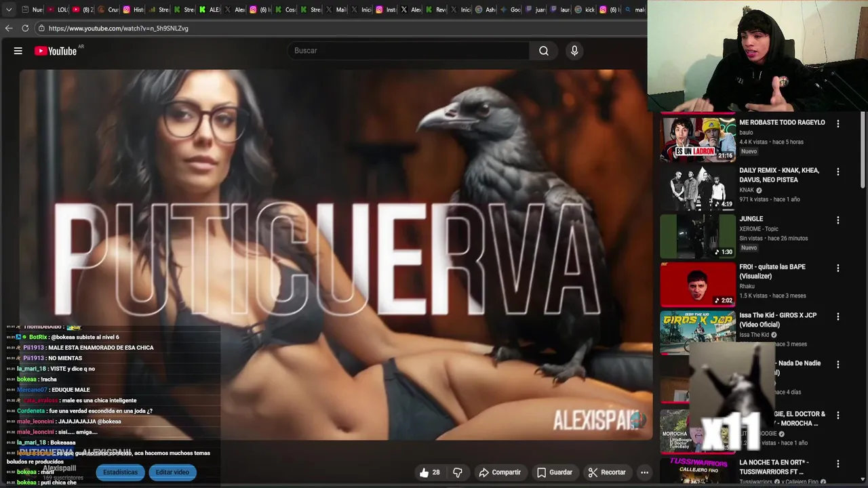Open options for LA NOCHE TA EN ORT video
This screenshot has width=868, height=488.
(x=838, y=464)
